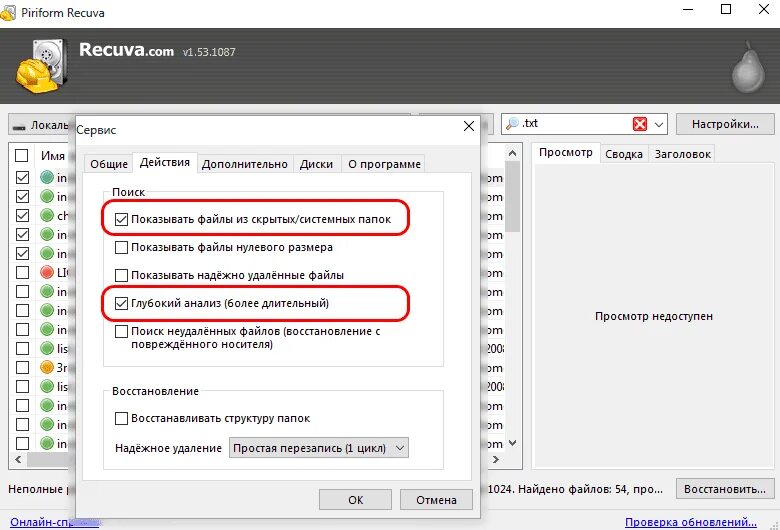Image resolution: width=780 pixels, height=530 pixels.
Task: Open the Заголовок tab
Action: click(682, 154)
